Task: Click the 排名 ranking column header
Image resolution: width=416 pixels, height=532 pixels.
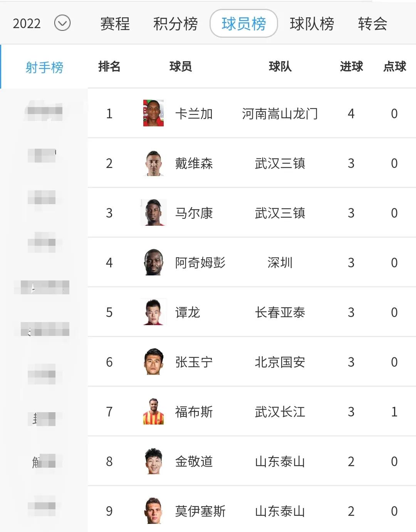Action: [x=110, y=66]
